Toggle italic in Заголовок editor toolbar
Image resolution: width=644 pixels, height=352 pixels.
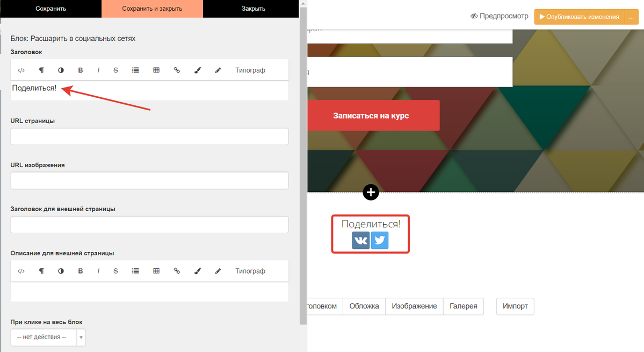tap(98, 70)
